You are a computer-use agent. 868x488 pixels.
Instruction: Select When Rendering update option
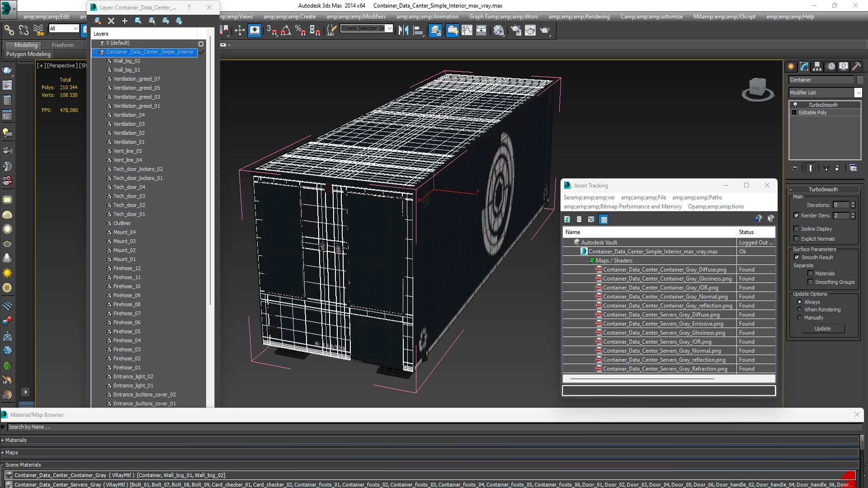tap(799, 310)
